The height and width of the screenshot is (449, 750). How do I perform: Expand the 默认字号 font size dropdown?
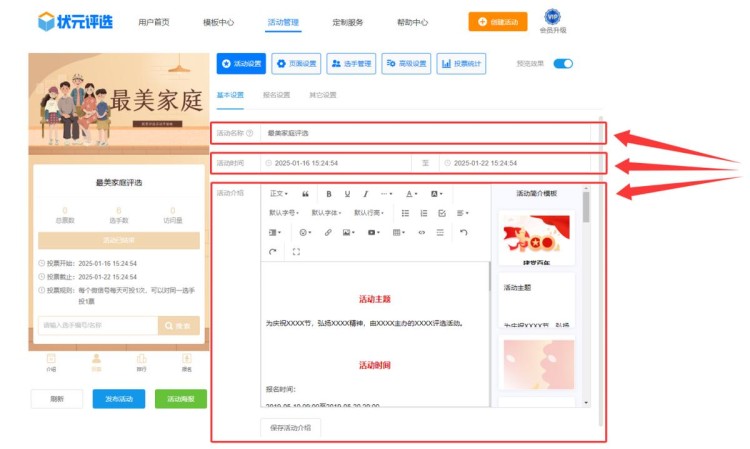pos(286,213)
